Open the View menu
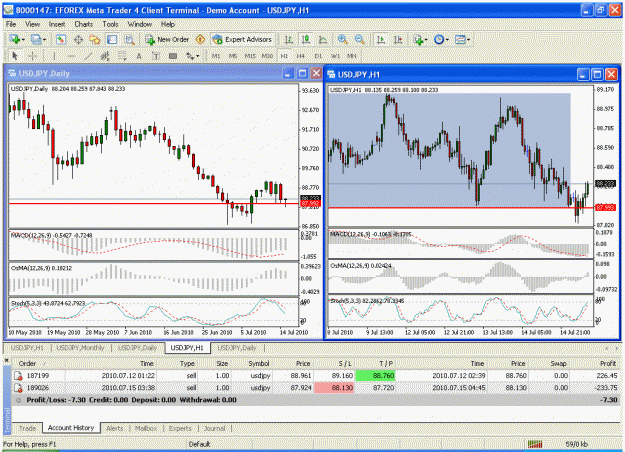 (x=32, y=24)
